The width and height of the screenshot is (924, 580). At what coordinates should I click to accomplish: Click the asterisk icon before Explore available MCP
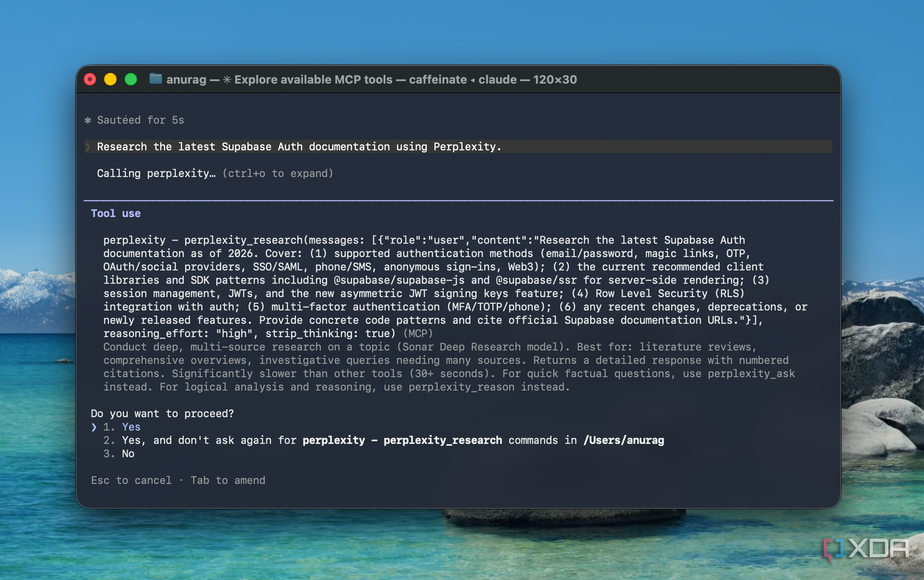click(227, 80)
